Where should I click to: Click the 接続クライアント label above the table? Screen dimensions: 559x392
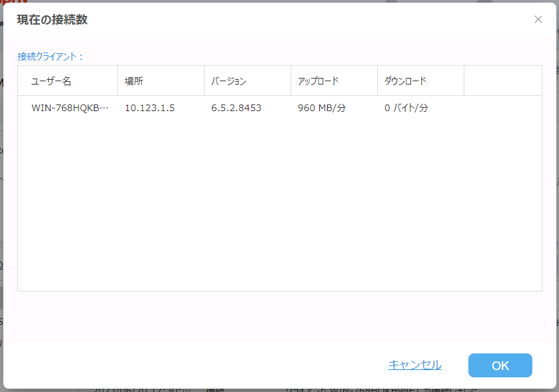coord(50,57)
